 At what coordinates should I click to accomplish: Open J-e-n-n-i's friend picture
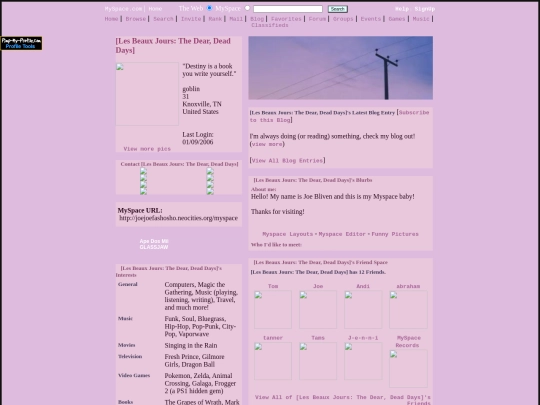[363, 361]
